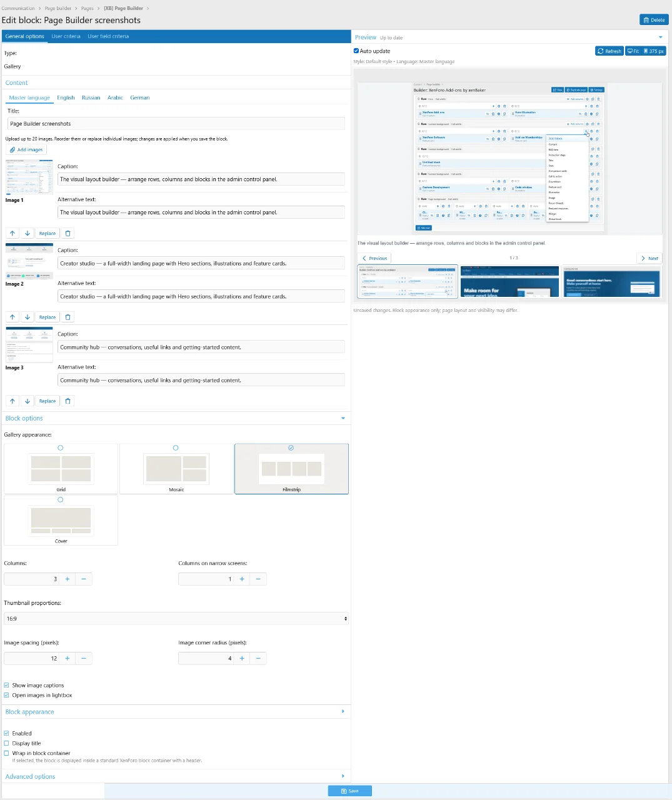Enable Wrap in block container
The image size is (672, 800).
tap(6, 753)
